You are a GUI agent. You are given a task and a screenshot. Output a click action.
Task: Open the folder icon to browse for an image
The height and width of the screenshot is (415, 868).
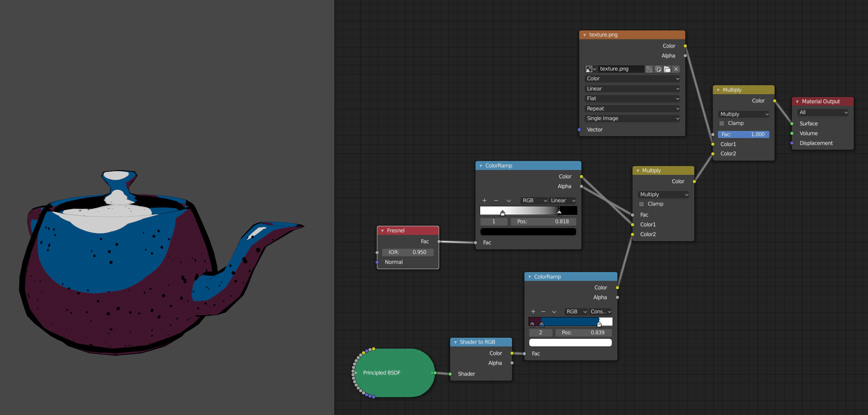pyautogui.click(x=667, y=69)
